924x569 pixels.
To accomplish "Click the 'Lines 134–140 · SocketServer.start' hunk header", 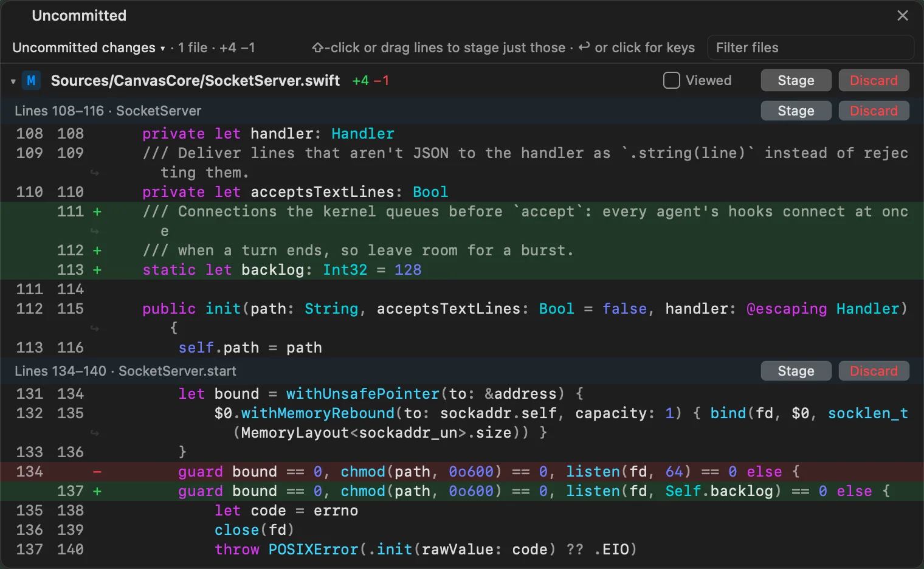I will click(125, 371).
